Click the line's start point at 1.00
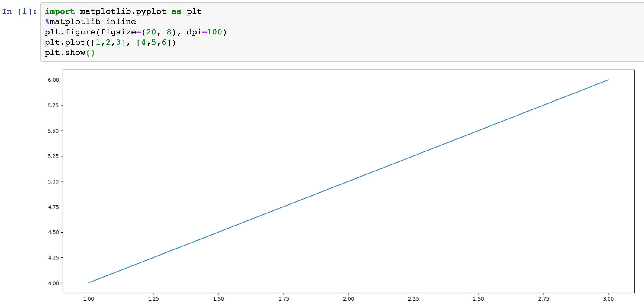The width and height of the screenshot is (644, 306). click(x=89, y=283)
